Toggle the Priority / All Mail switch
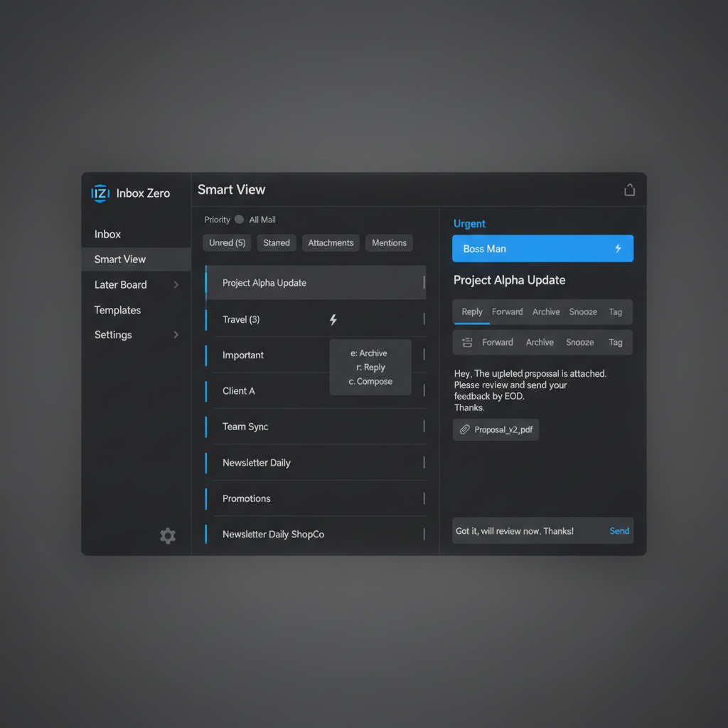This screenshot has height=728, width=728. 239,220
